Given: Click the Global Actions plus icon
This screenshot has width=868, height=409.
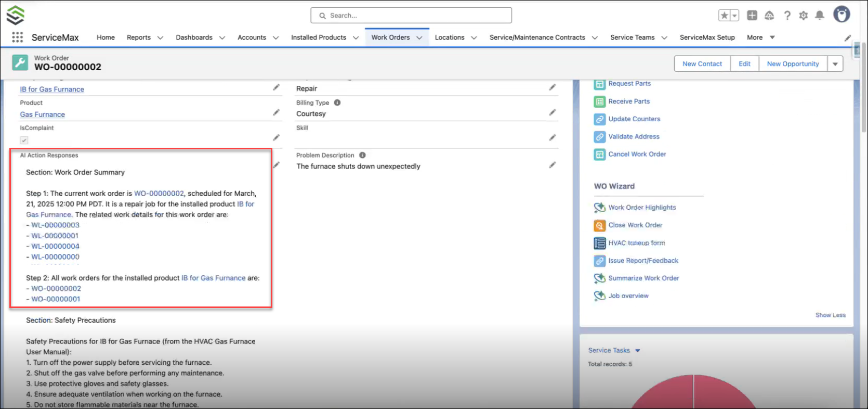Looking at the screenshot, I should [752, 16].
